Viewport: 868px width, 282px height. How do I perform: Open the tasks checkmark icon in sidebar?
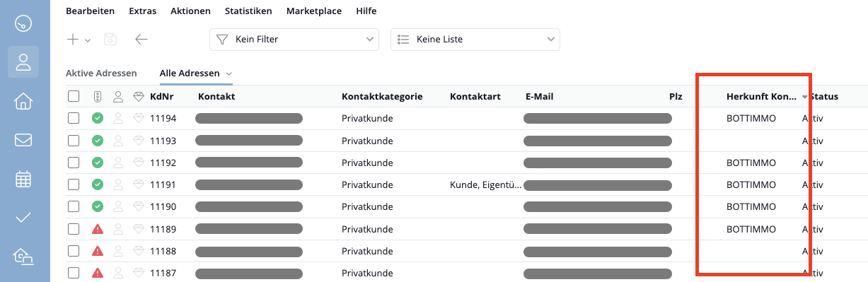pos(23,218)
